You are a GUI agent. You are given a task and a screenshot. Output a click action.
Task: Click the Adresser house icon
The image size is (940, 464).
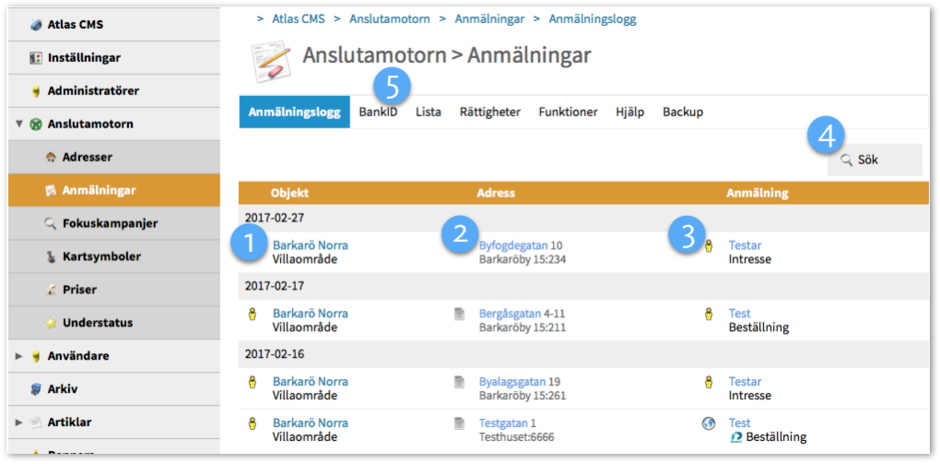coord(51,157)
